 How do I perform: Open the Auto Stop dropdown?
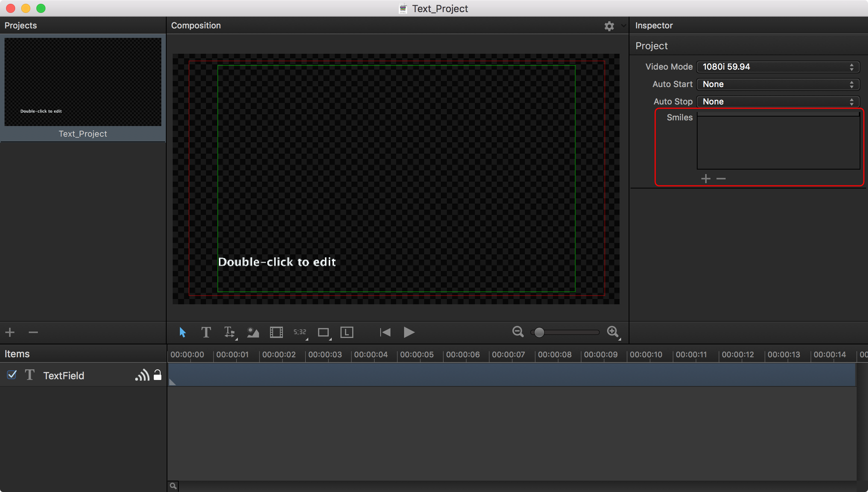tap(778, 102)
